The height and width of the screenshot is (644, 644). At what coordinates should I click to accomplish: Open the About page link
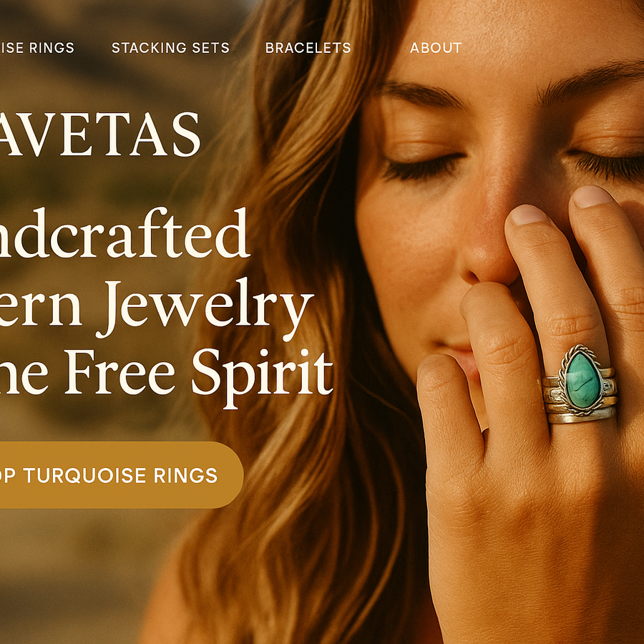pyautogui.click(x=436, y=48)
